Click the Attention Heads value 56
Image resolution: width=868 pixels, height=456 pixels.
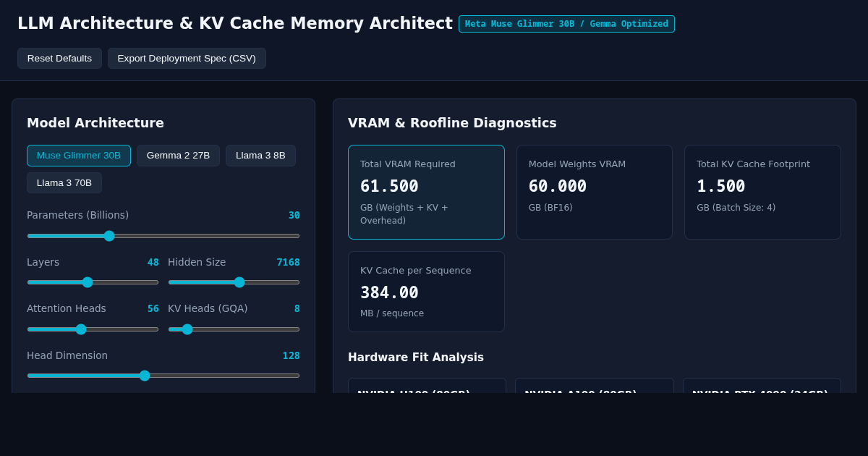coord(153,308)
